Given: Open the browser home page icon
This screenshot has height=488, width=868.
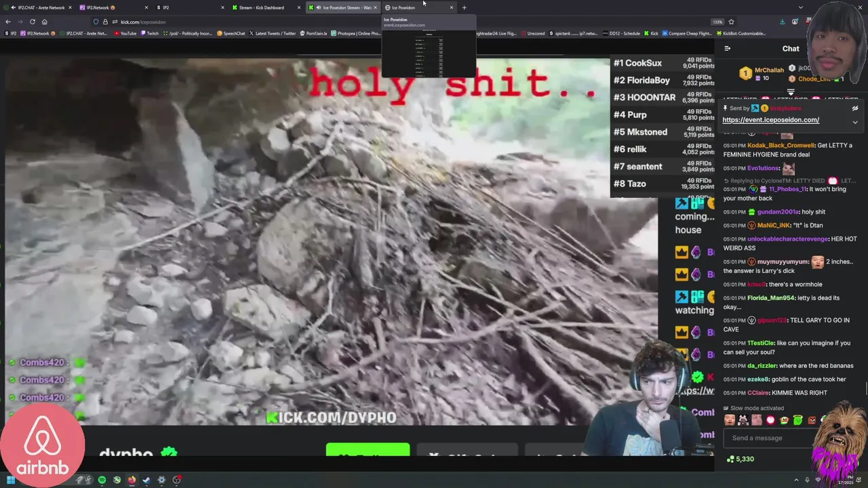Looking at the screenshot, I should (x=44, y=22).
